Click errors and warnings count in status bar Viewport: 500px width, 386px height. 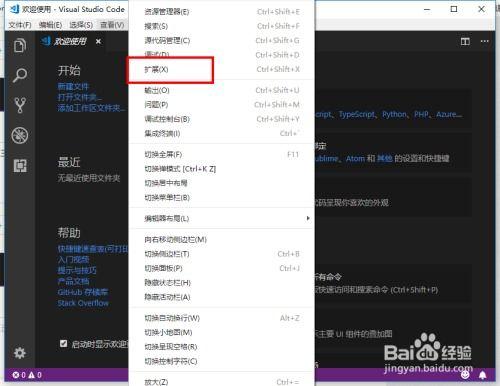(x=27, y=375)
